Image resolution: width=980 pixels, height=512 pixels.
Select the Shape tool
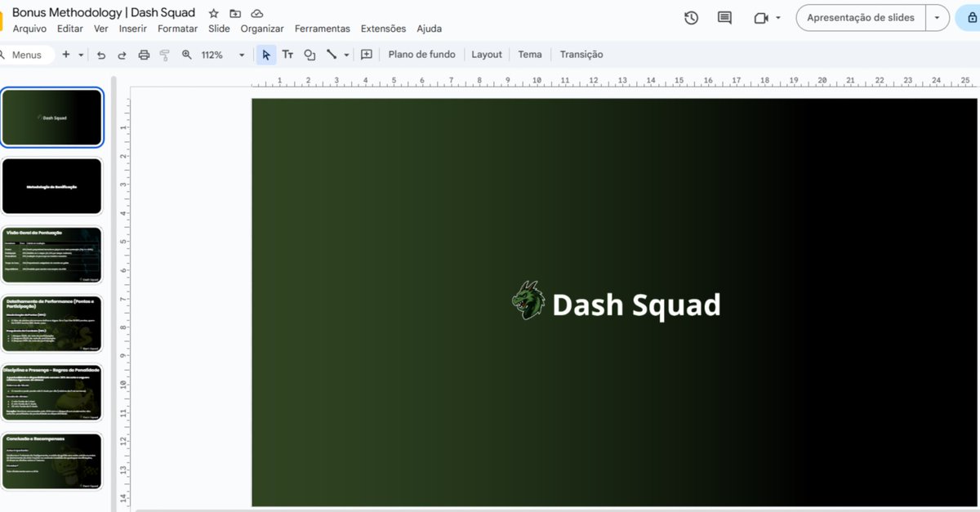(x=309, y=54)
